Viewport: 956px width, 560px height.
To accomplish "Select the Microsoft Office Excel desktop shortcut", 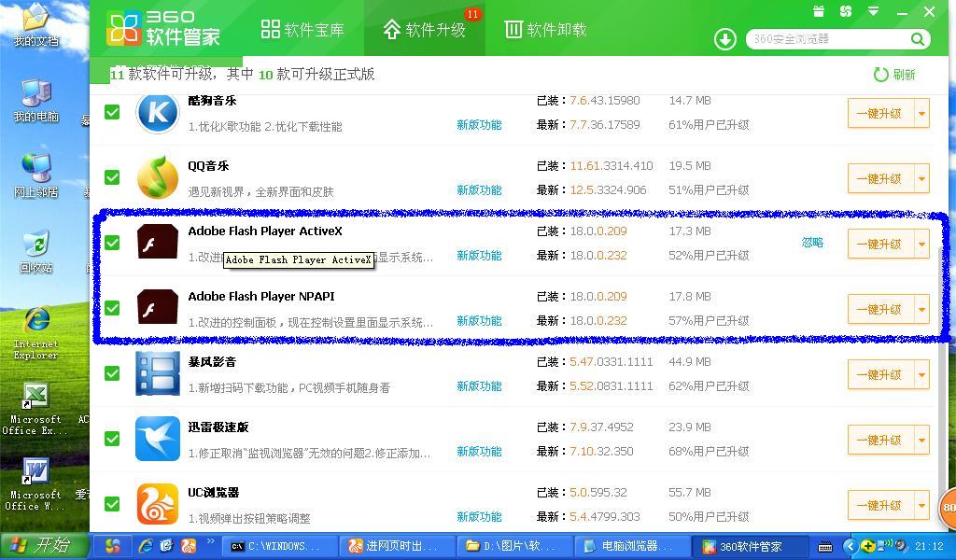I will [35, 408].
